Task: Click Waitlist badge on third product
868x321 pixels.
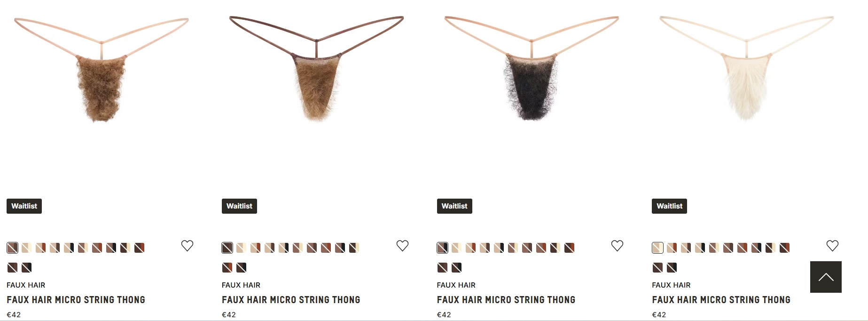Action: coord(454,206)
